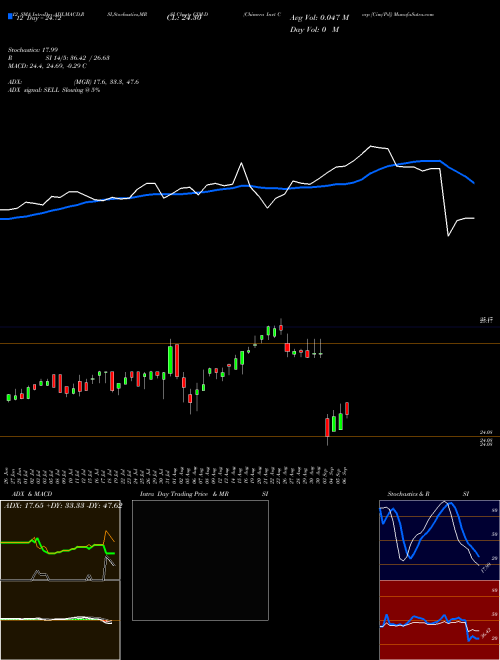Image resolution: width=500 pixels, height=660 pixels.
Task: Click the last red candlestick on the chart
Action: point(347,409)
